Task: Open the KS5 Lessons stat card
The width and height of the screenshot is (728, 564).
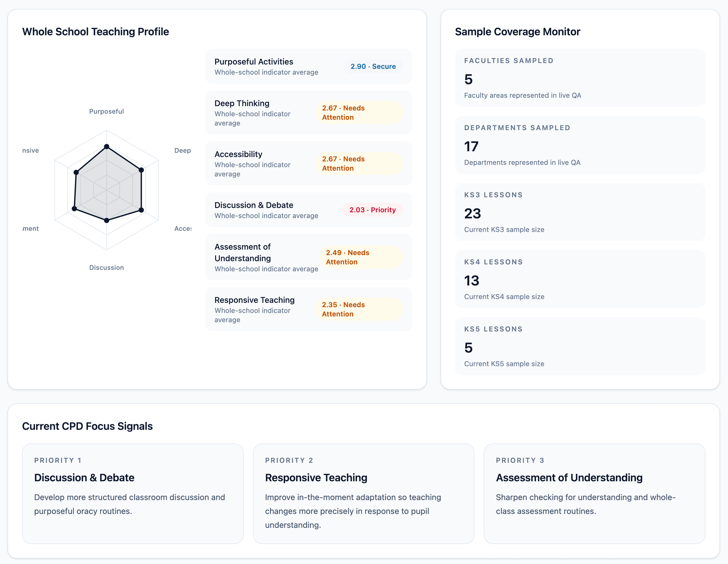Action: [580, 346]
